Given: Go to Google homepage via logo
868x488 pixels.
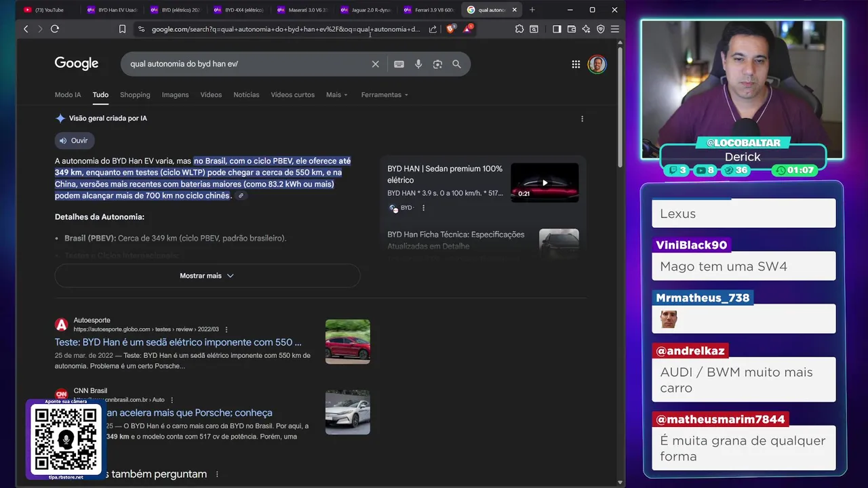Looking at the screenshot, I should point(77,64).
